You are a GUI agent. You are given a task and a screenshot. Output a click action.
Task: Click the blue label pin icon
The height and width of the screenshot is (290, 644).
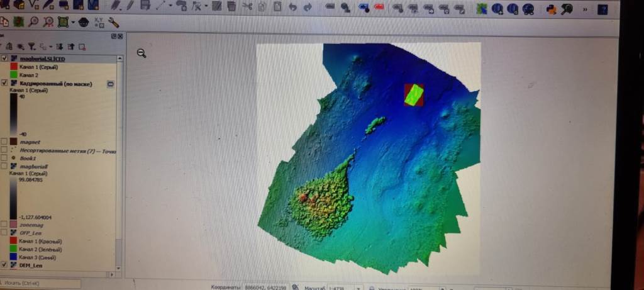(x=364, y=8)
